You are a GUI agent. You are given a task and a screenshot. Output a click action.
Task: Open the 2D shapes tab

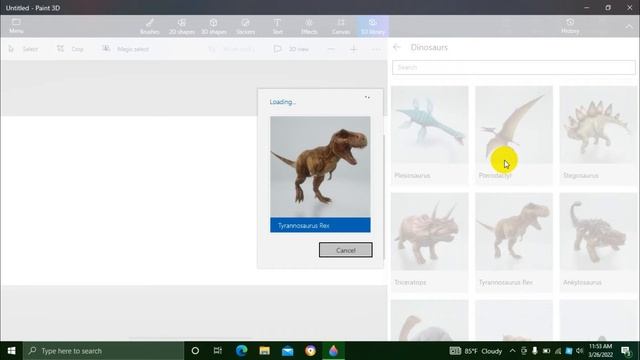(182, 26)
